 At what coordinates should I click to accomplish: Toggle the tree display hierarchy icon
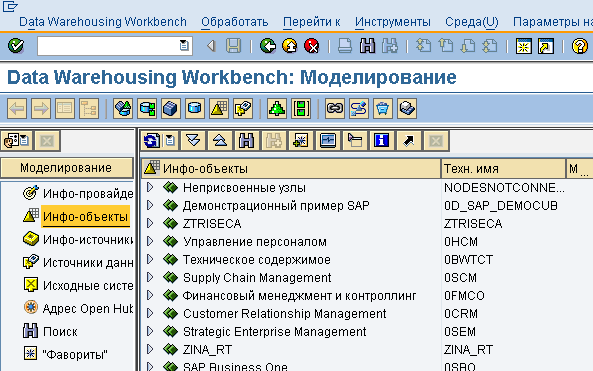(x=89, y=109)
